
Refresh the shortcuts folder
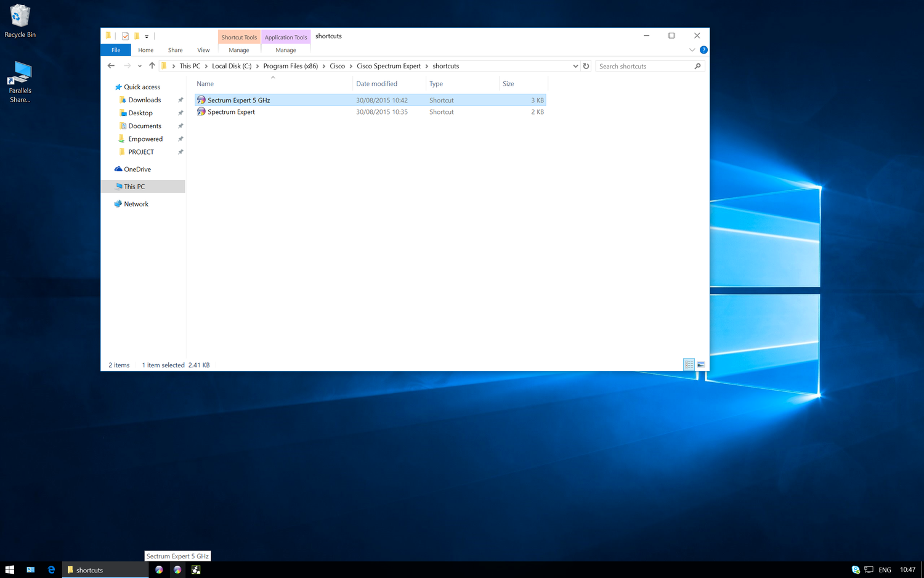click(x=586, y=66)
